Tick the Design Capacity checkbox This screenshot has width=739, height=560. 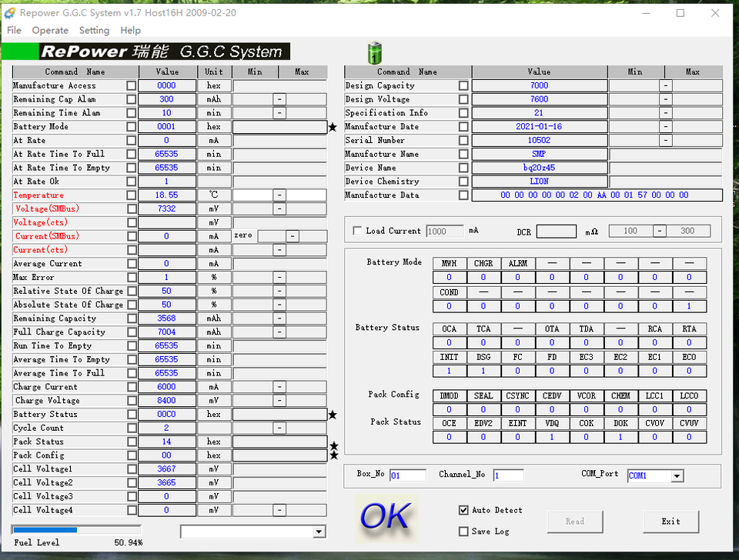463,85
